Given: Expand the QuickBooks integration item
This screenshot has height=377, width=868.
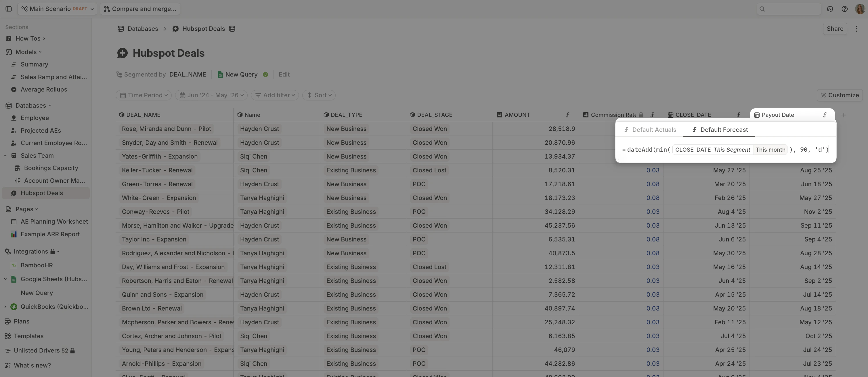Looking at the screenshot, I should [5, 306].
